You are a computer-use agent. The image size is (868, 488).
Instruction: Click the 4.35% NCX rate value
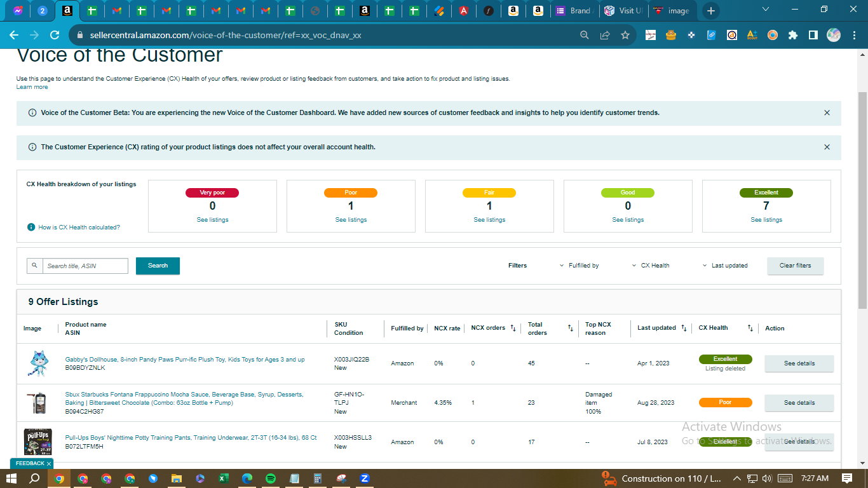pyautogui.click(x=444, y=403)
